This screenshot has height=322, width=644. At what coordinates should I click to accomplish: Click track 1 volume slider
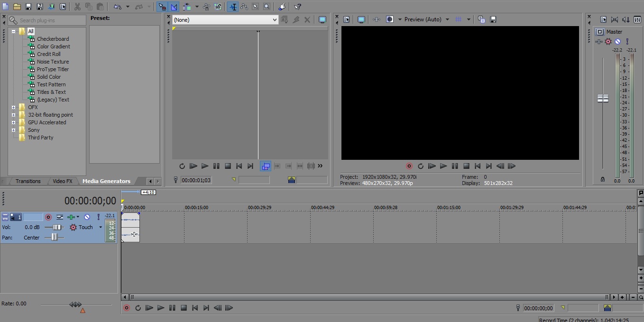click(x=58, y=227)
